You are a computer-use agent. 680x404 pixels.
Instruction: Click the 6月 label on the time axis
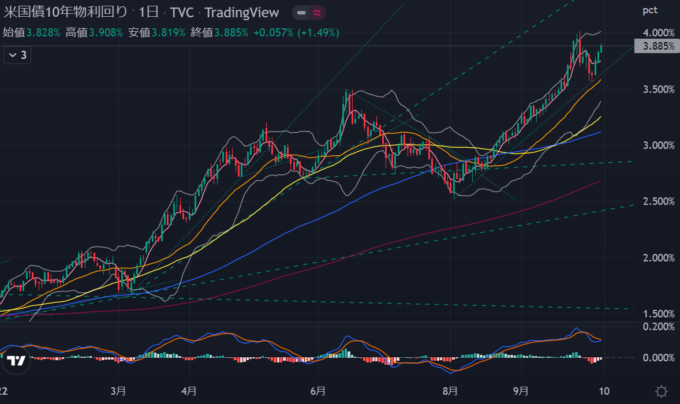point(320,390)
